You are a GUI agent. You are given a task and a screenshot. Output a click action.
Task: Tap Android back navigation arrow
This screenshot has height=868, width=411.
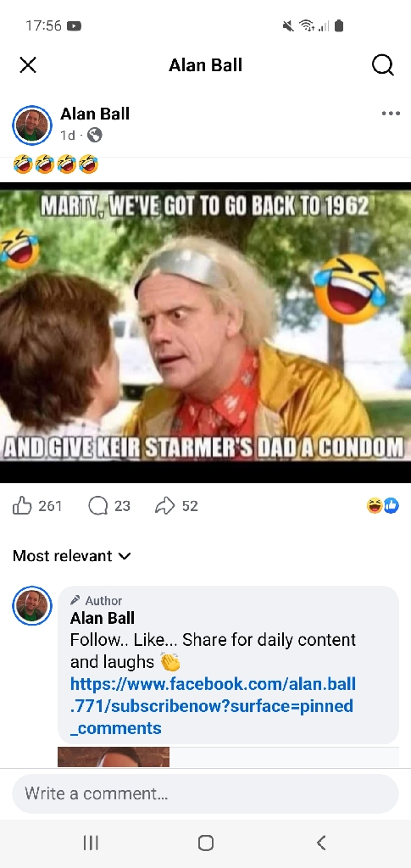321,843
